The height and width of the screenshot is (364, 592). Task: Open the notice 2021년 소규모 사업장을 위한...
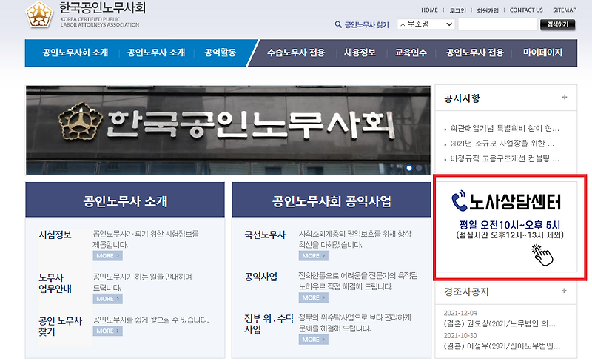(502, 144)
